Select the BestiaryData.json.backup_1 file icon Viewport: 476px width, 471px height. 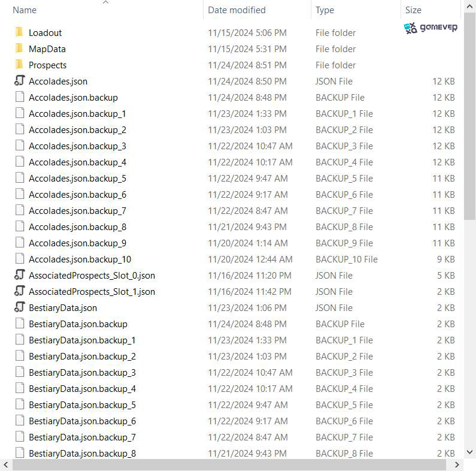[20, 340]
